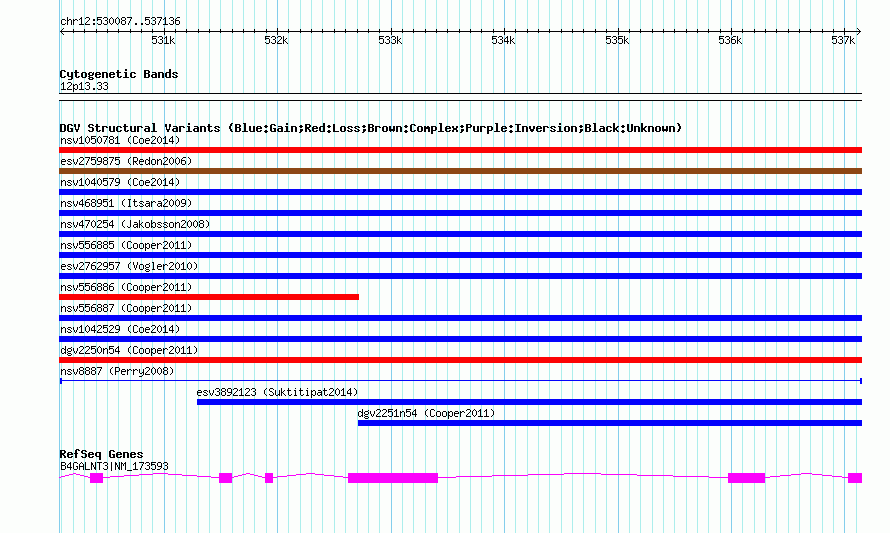Screen dimensions: 890x533
Task: Click the esv2762957 (Vogler2010) gain bar
Action: [460, 276]
